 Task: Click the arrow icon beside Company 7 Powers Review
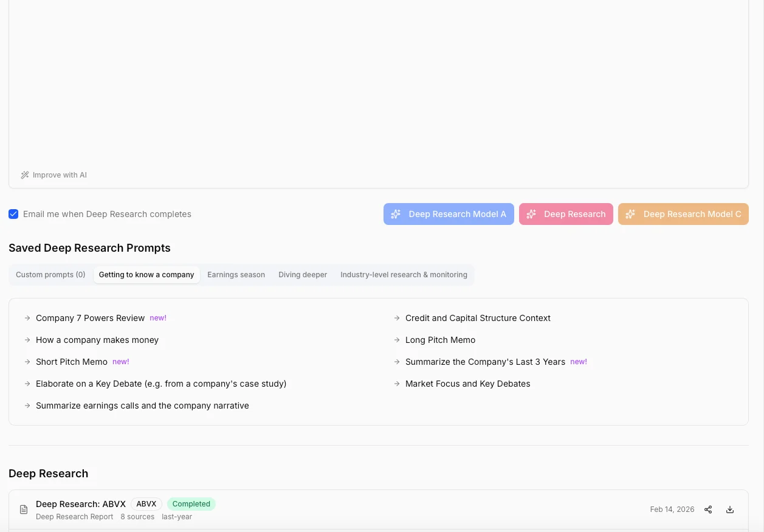(x=27, y=318)
